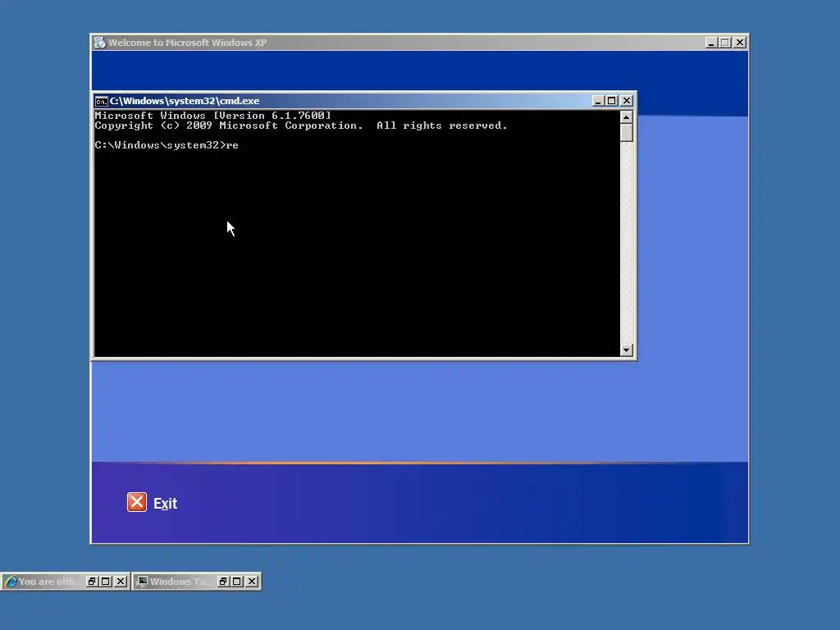Maximize the Welcome to Windows XP window
Image resolution: width=840 pixels, height=630 pixels.
pos(725,43)
